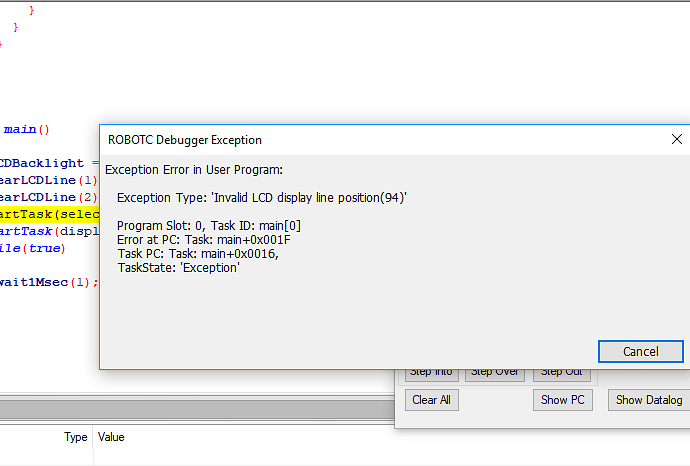Viewport: 690px width, 466px height.
Task: Click the horizontal splitter bar below code
Action: point(197,410)
